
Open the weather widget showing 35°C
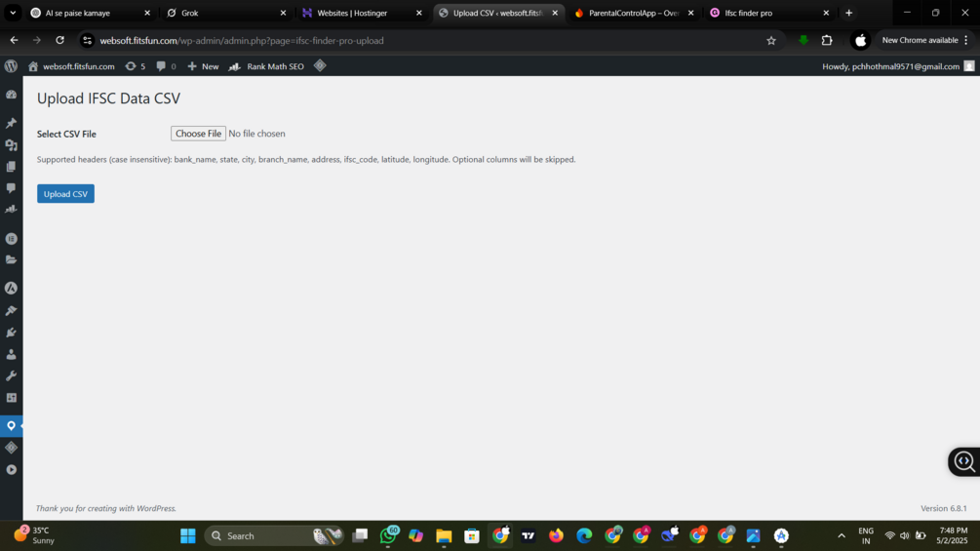34,535
